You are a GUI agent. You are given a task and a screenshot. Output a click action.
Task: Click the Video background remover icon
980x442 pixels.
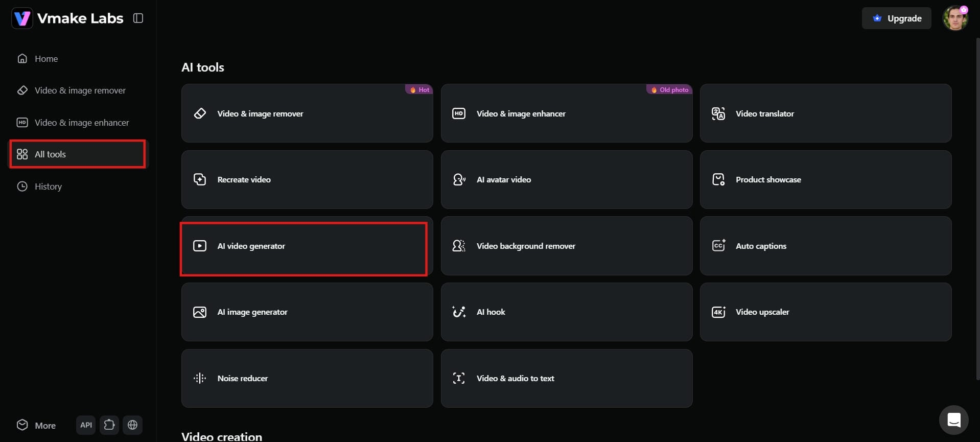tap(459, 246)
